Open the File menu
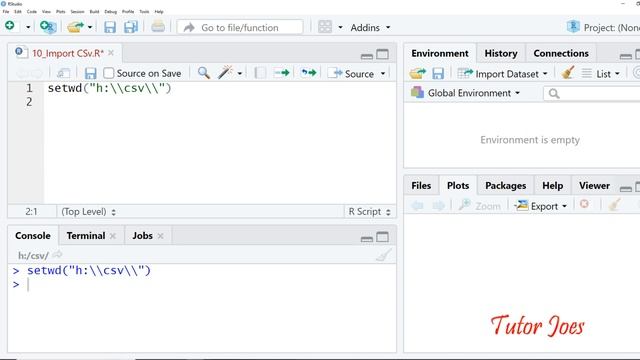 click(x=6, y=11)
